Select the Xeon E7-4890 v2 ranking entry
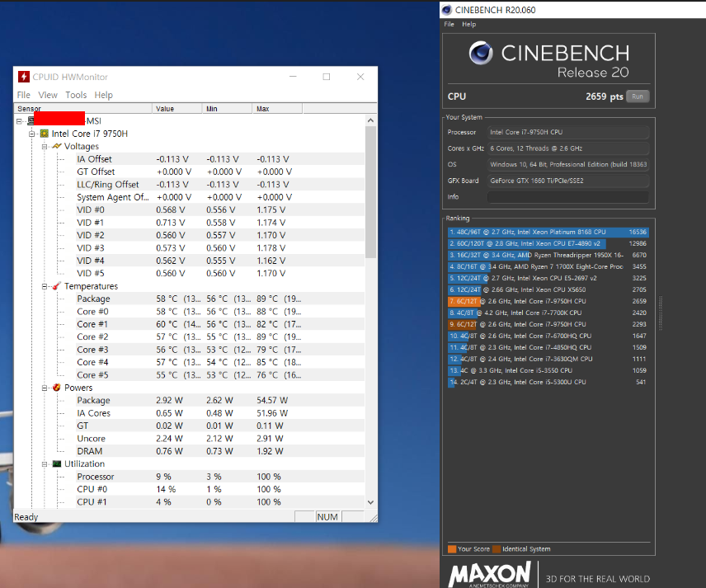 pos(548,243)
